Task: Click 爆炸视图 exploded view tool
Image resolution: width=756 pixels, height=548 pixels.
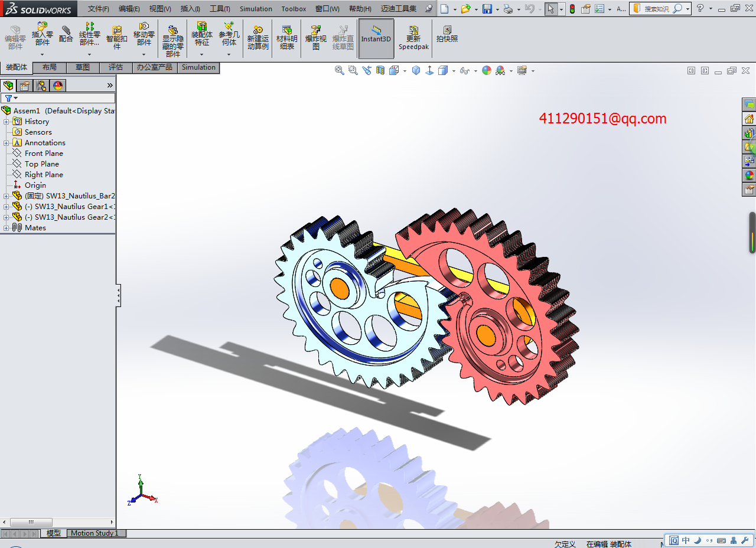Action: 316,37
